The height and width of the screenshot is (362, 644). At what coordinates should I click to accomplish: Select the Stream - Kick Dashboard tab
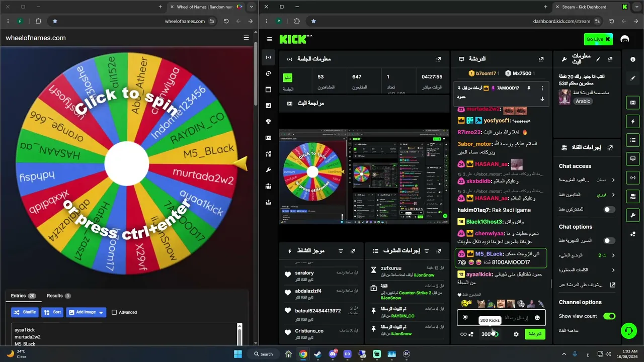(591, 7)
